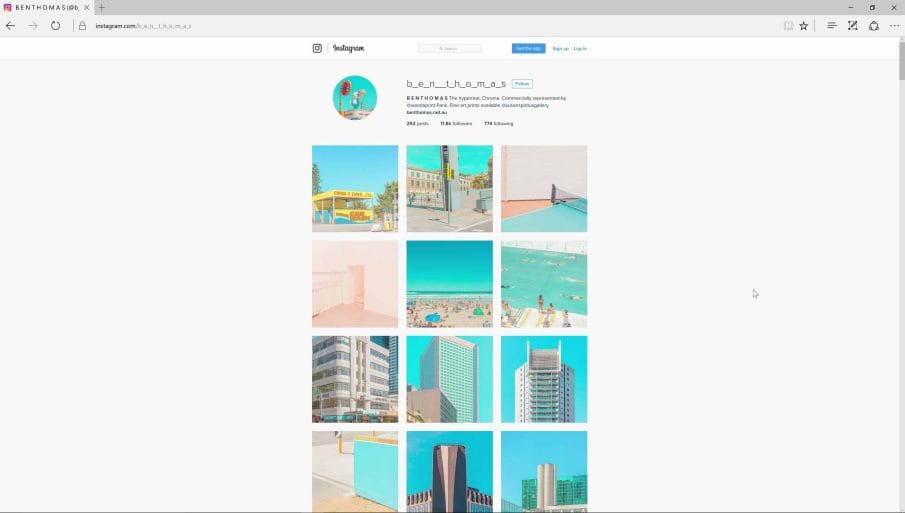905x513 pixels.
Task: Open the browser More actions menu
Action: coord(894,26)
